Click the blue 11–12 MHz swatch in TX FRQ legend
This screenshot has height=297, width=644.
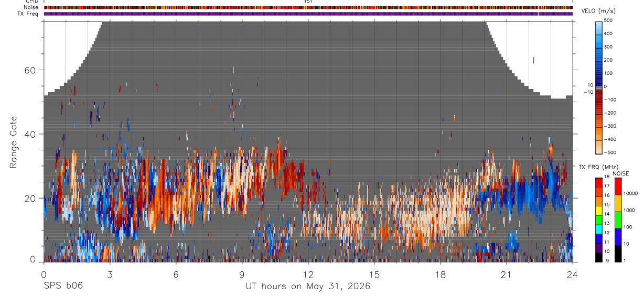[598, 239]
